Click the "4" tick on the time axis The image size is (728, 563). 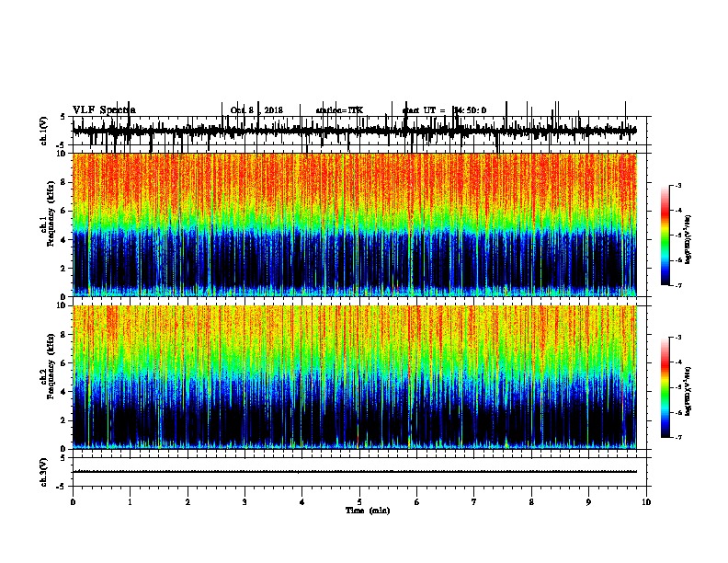301,502
